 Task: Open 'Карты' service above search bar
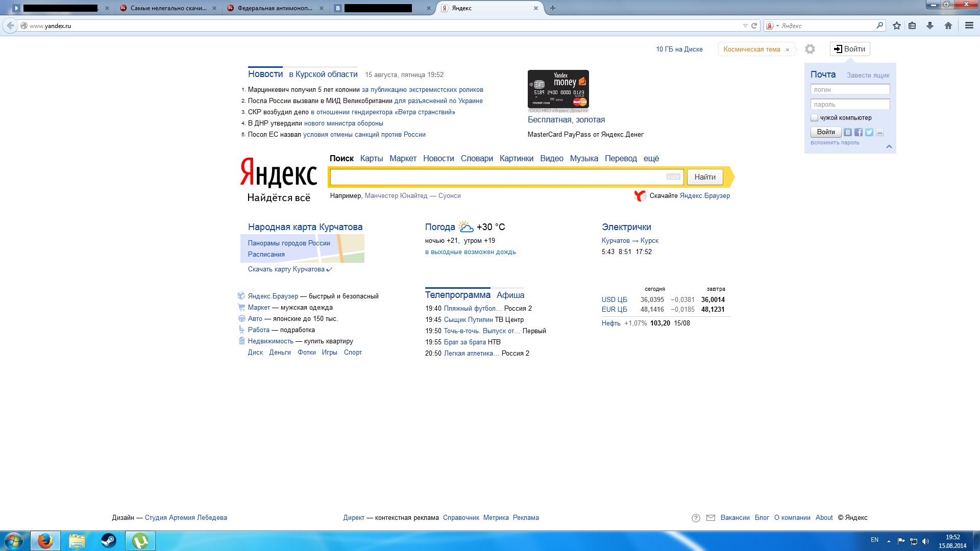click(372, 159)
